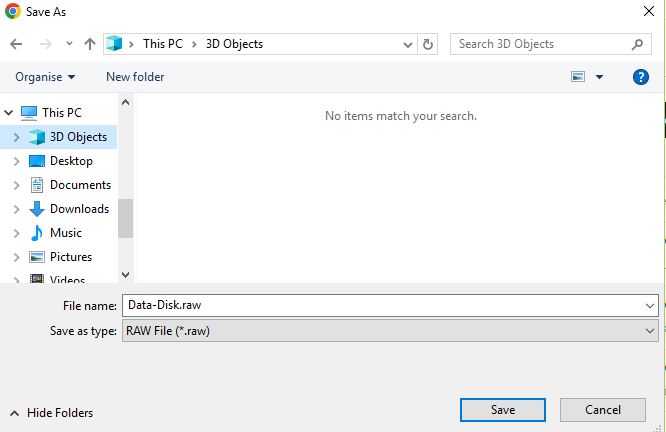Change view using the view icon
The width and height of the screenshot is (666, 432).
coord(578,77)
